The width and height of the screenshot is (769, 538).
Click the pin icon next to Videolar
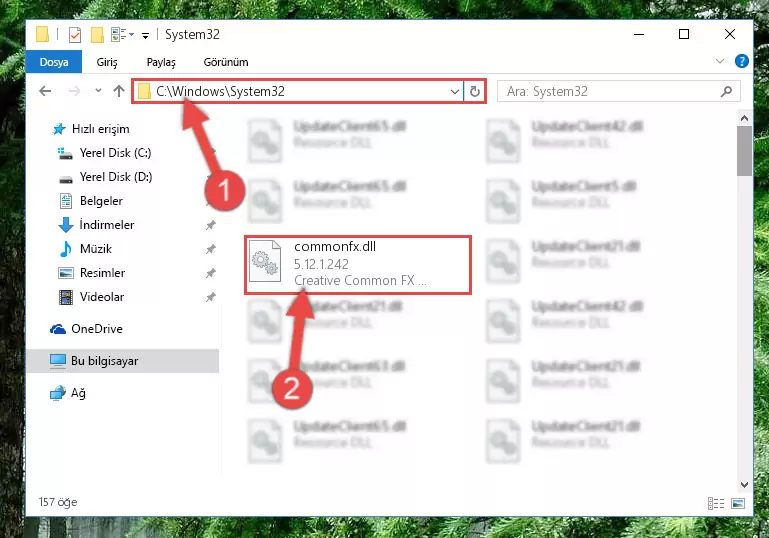pos(210,297)
